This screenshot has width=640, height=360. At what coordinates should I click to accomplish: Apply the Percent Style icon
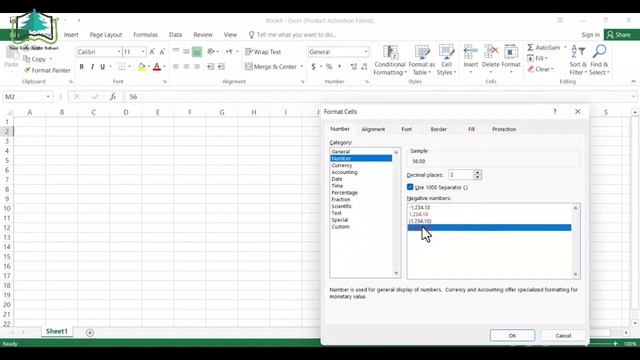point(329,67)
